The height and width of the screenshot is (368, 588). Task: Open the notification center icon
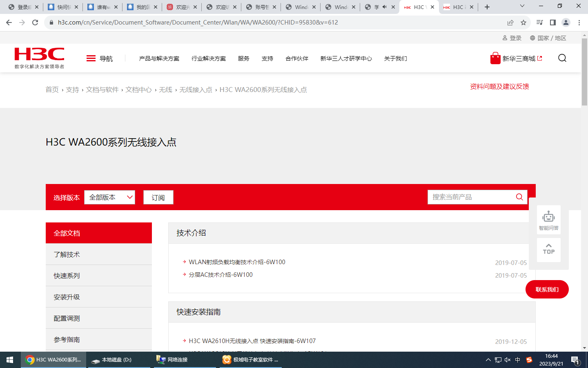point(575,360)
